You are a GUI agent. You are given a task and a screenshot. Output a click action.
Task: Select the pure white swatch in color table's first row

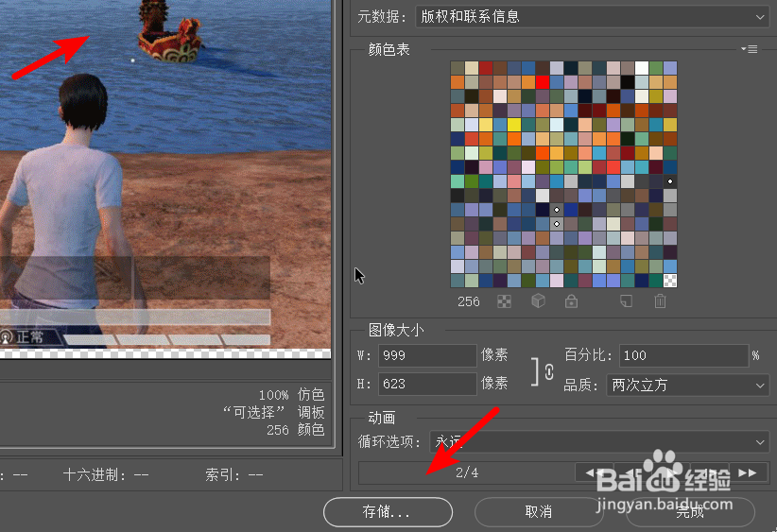coord(642,68)
